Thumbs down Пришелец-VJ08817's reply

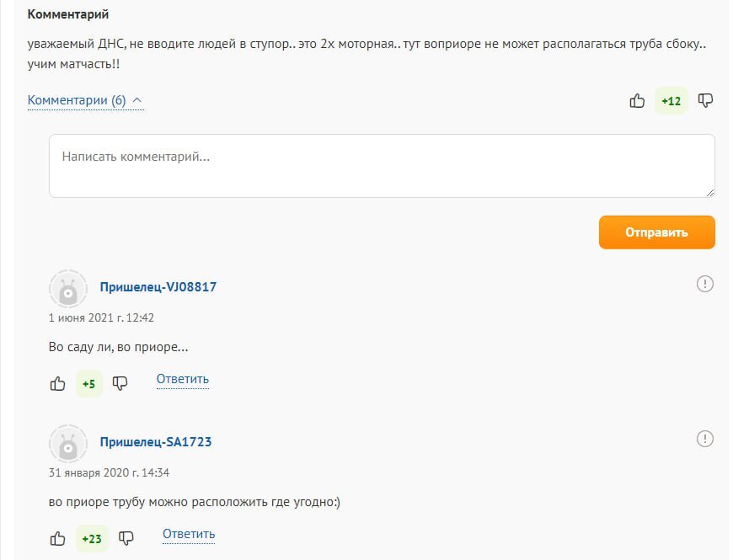[120, 384]
